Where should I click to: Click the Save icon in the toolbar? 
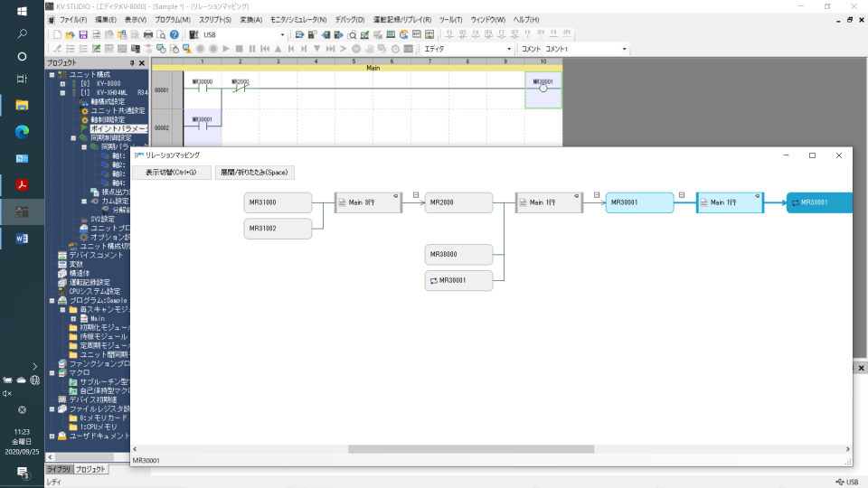pyautogui.click(x=83, y=34)
